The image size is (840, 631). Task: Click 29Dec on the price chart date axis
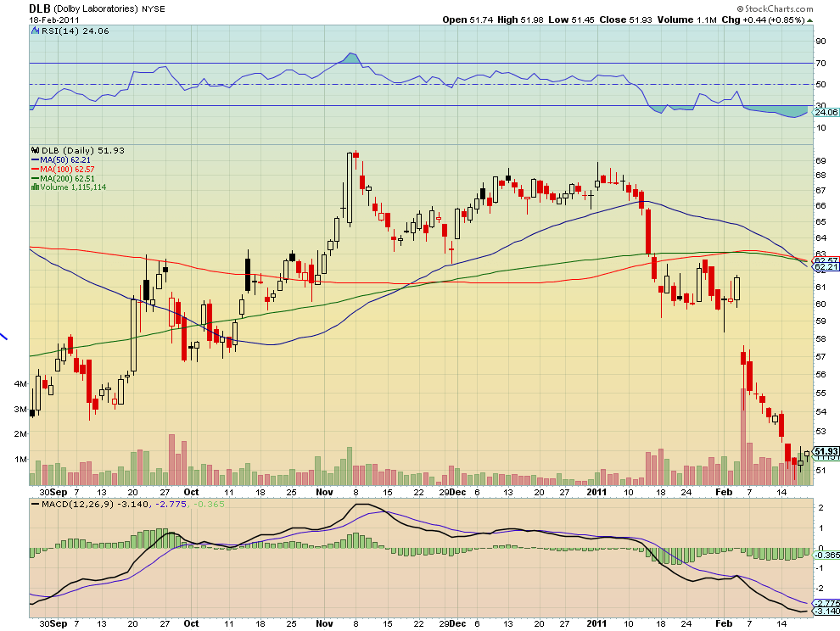point(453,492)
